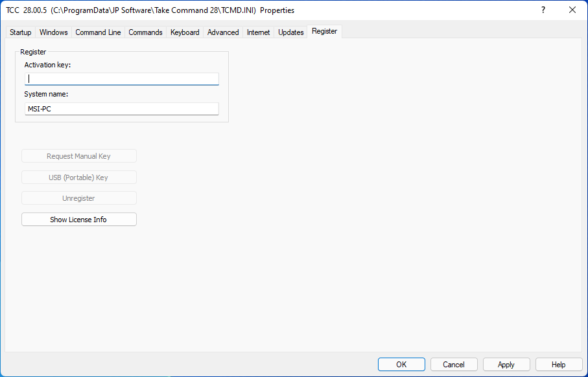Select the Command Line tab
Screen dimensions: 588x377
point(98,32)
